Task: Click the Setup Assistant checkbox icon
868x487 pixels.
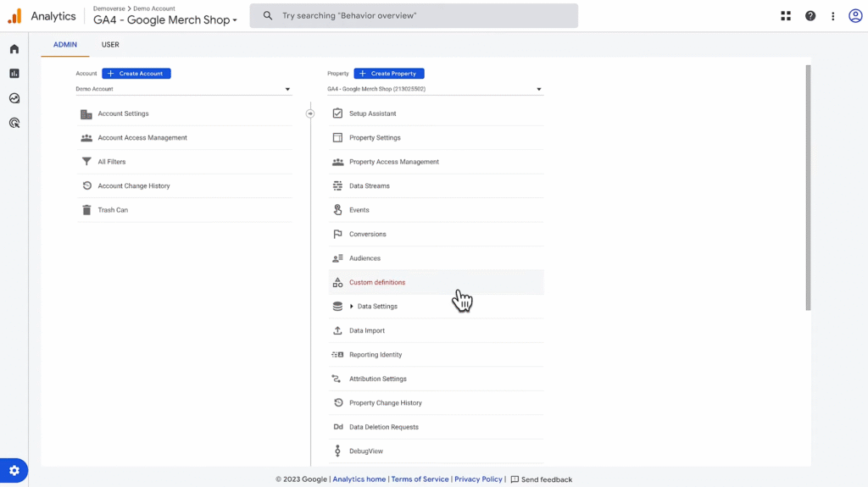Action: tap(337, 113)
